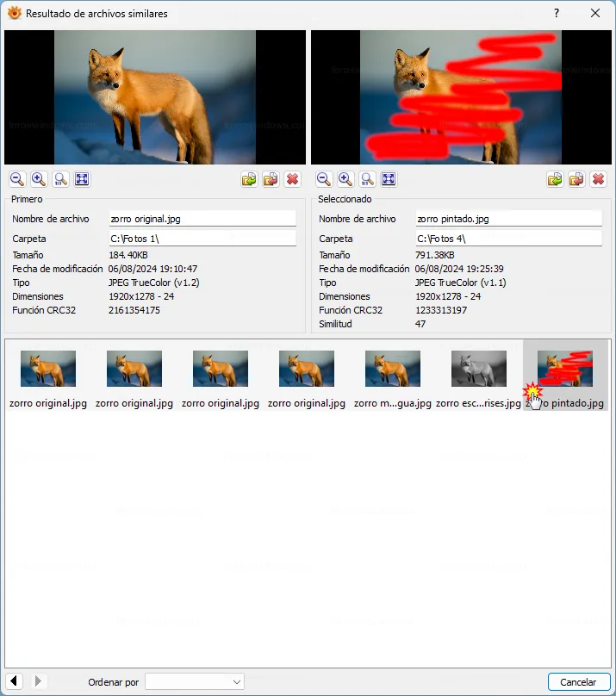Viewport: 616px width, 696px height.
Task: Click the size value '184.40KB'
Action: click(x=128, y=255)
